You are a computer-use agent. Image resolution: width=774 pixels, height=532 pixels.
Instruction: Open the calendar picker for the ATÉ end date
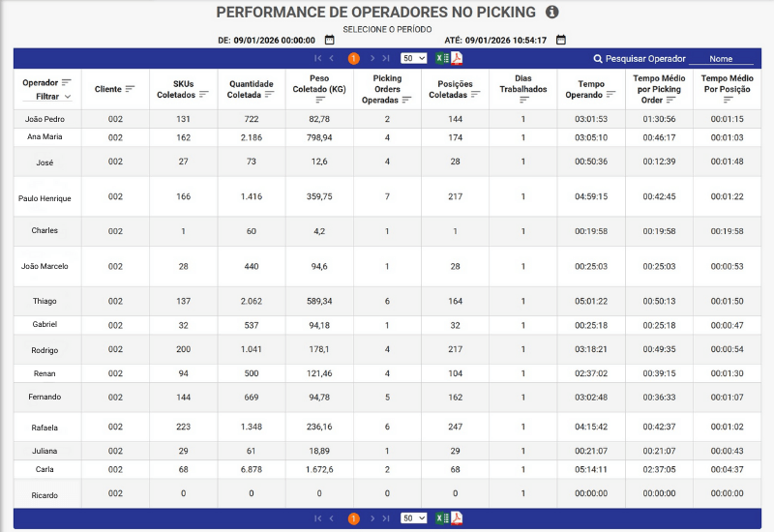[x=561, y=41]
